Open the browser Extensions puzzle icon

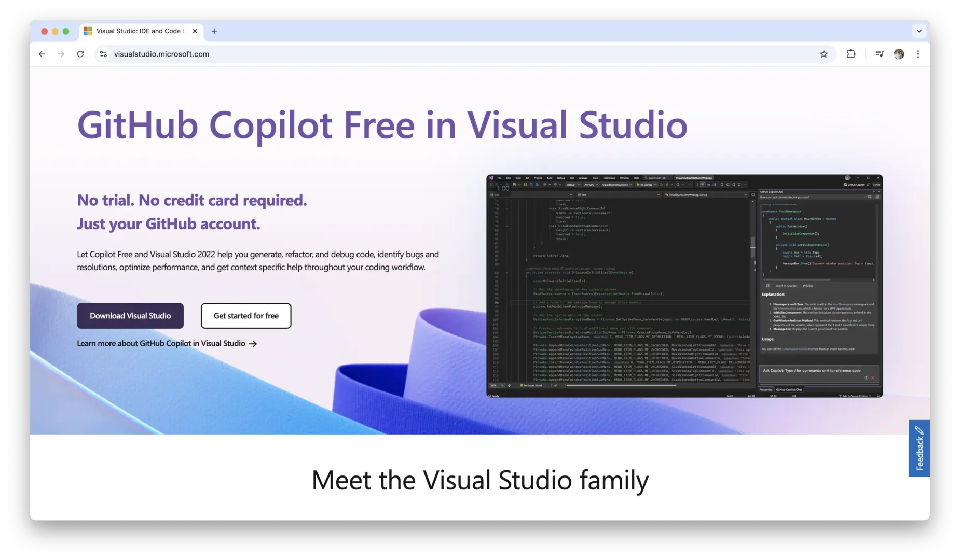pos(851,54)
